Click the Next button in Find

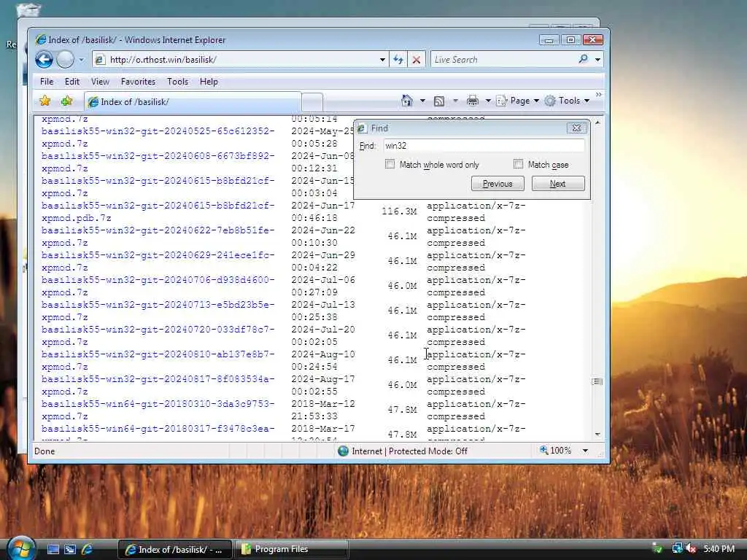coord(558,184)
